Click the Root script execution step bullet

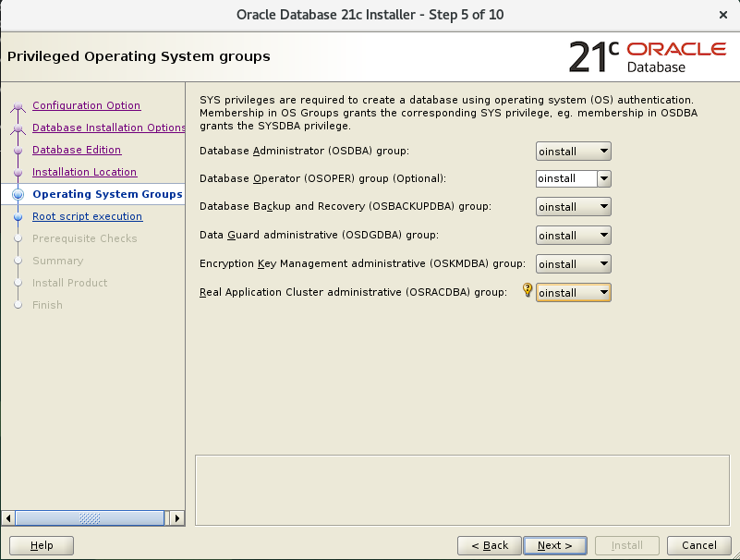pos(18,217)
